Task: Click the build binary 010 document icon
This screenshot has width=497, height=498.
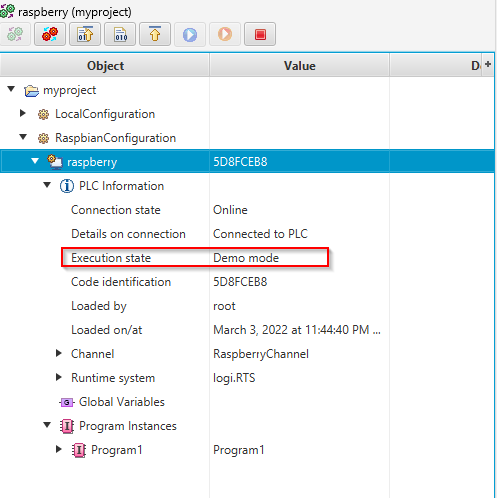Action: (120, 34)
